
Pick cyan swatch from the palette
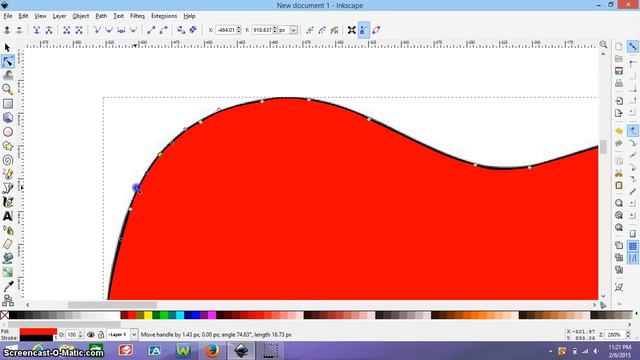pyautogui.click(x=180, y=315)
